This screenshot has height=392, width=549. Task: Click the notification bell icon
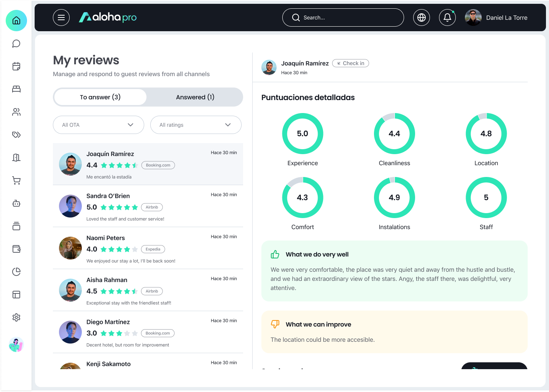pos(447,18)
